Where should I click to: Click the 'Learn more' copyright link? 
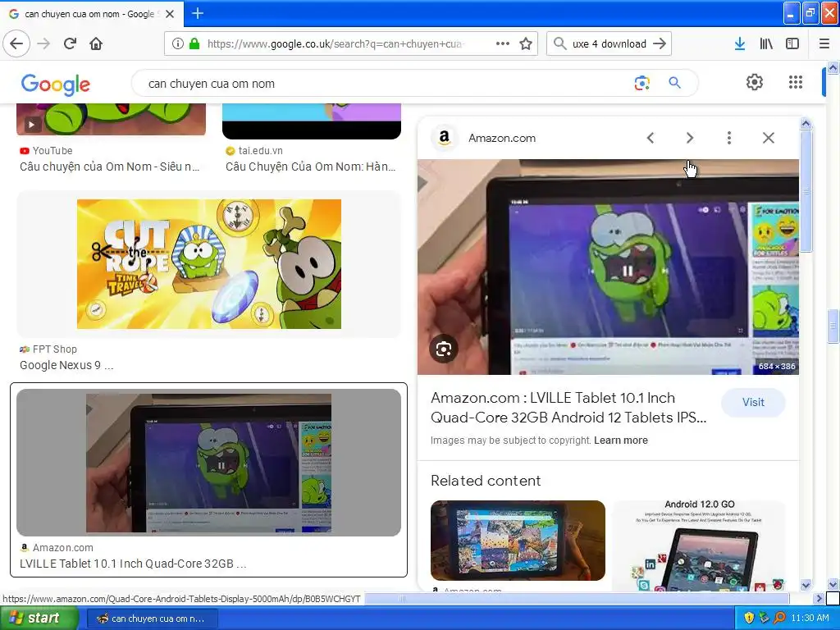pos(620,441)
